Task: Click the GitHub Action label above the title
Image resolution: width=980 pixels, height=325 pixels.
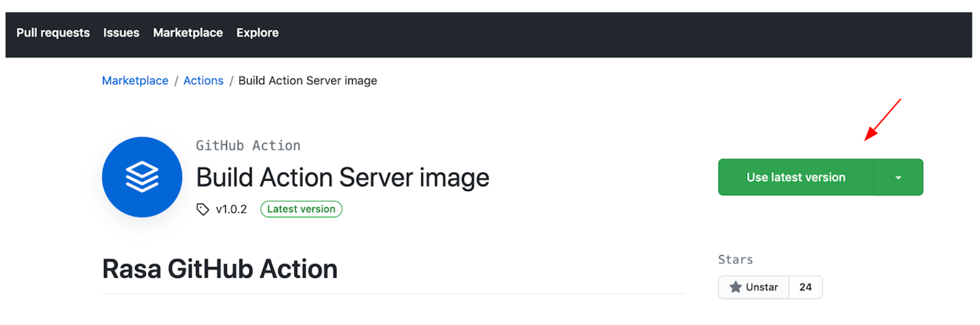Action: tap(248, 145)
